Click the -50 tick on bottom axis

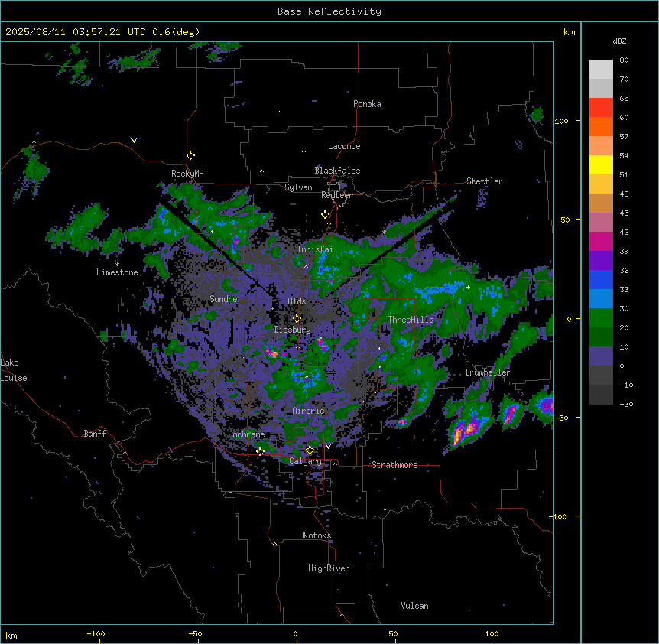(195, 634)
